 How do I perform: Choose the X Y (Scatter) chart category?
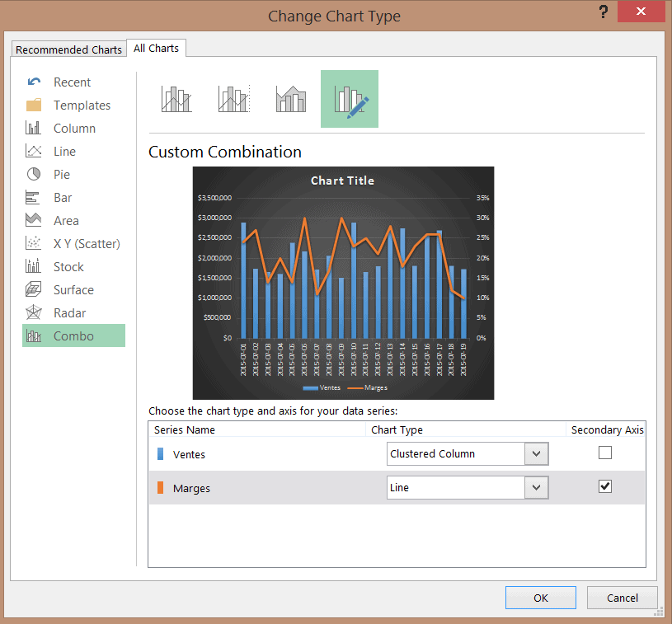pyautogui.click(x=86, y=244)
